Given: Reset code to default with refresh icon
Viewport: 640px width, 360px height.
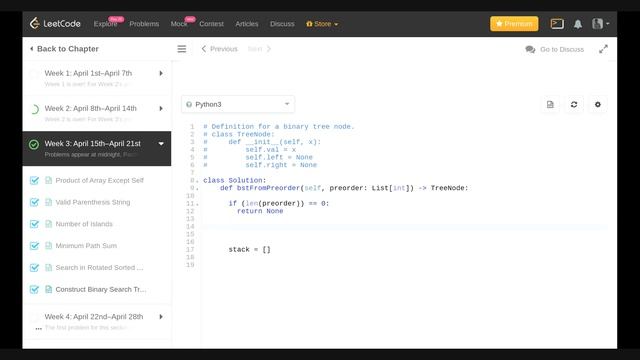Looking at the screenshot, I should pos(573,104).
